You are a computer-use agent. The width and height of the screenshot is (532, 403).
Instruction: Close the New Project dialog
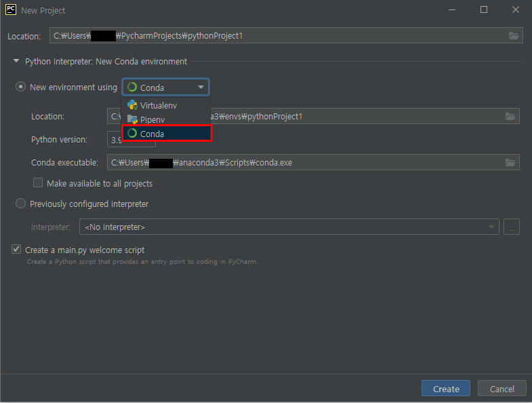click(515, 10)
